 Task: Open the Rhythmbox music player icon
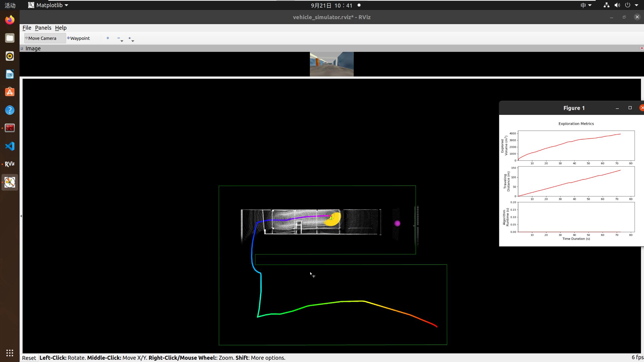pyautogui.click(x=10, y=56)
